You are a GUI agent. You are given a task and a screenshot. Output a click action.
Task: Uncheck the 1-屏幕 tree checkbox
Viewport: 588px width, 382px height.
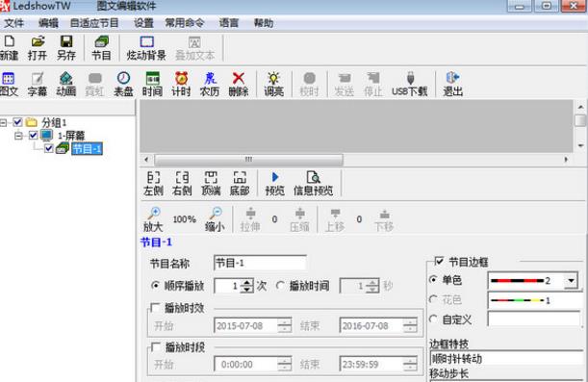pyautogui.click(x=34, y=135)
